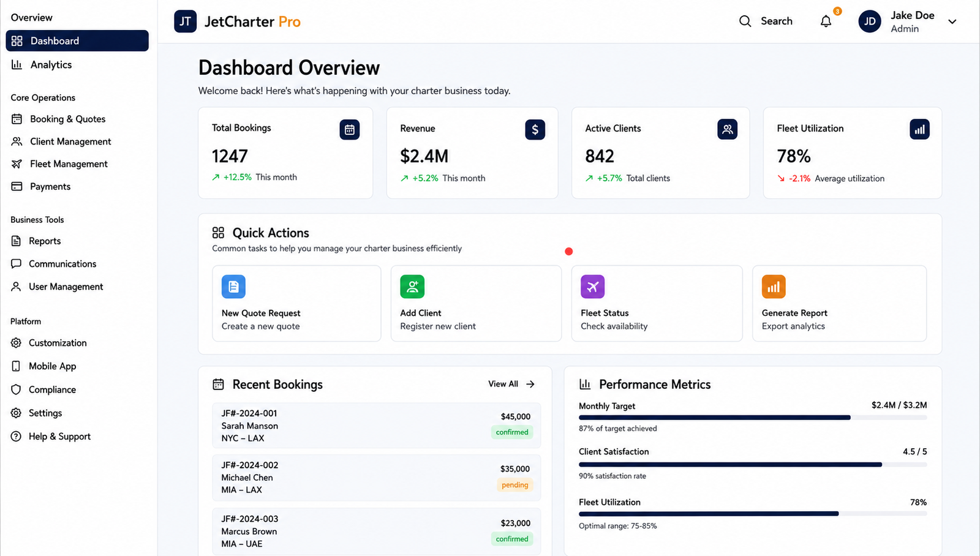Click the purple Fleet Status airplane icon
The image size is (980, 556).
point(592,287)
